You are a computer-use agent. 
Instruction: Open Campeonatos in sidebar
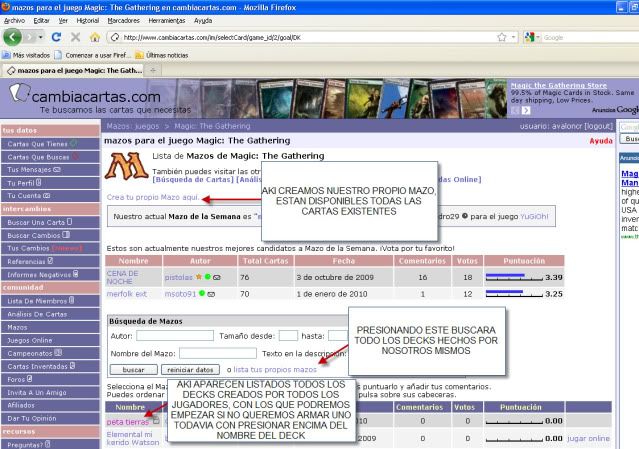coord(50,353)
